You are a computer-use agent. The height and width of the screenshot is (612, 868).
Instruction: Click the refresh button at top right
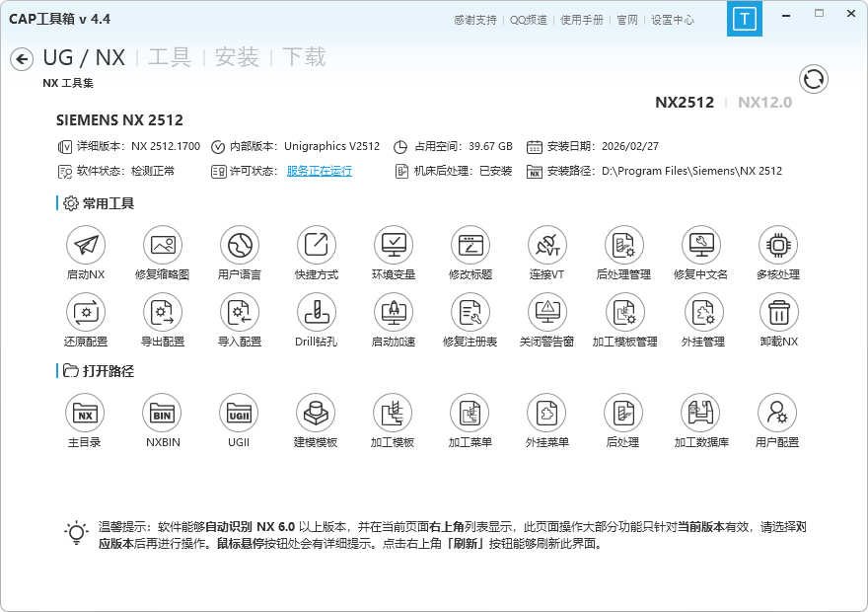point(813,79)
